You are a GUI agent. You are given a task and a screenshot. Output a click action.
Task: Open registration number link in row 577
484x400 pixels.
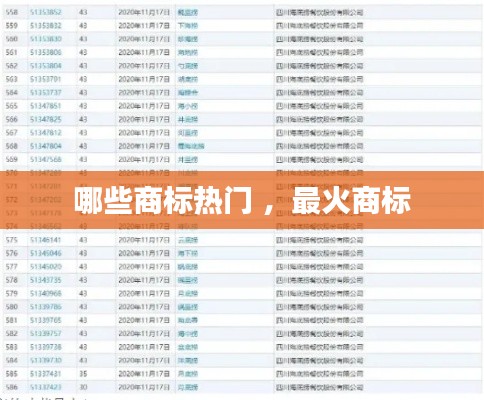pos(46,267)
